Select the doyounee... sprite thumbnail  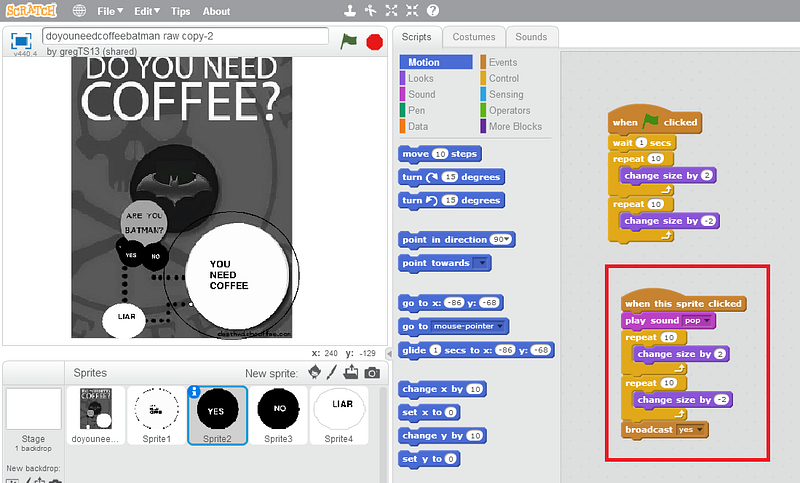[95, 415]
